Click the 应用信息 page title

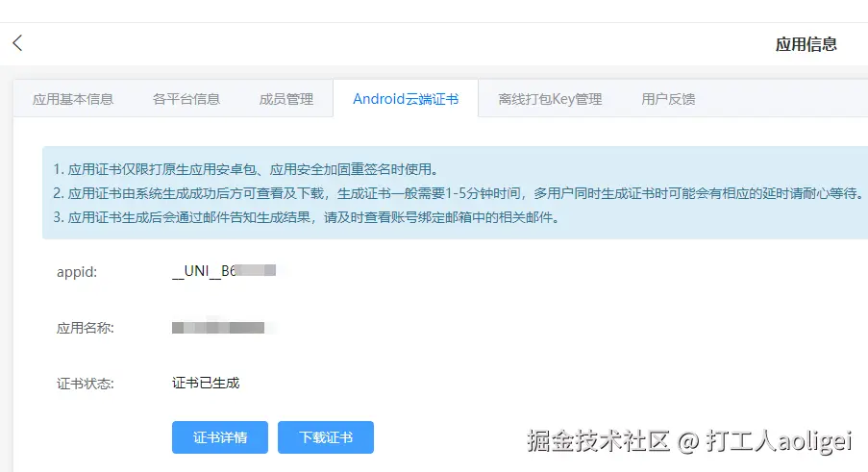point(806,44)
